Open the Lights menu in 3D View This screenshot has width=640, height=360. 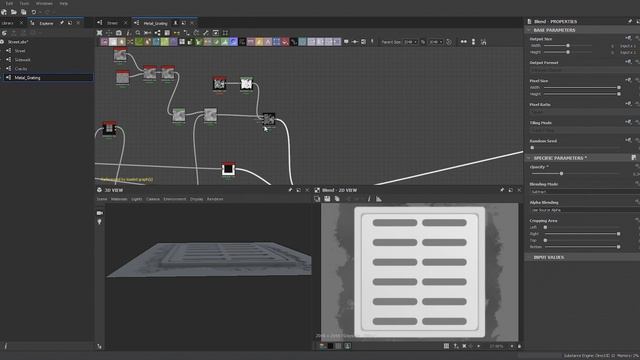137,199
